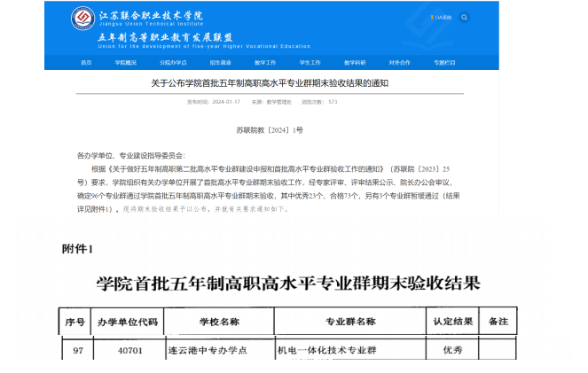This screenshot has width=588, height=373.
Task: Open the OA系统 link in the header
Action: (x=442, y=17)
